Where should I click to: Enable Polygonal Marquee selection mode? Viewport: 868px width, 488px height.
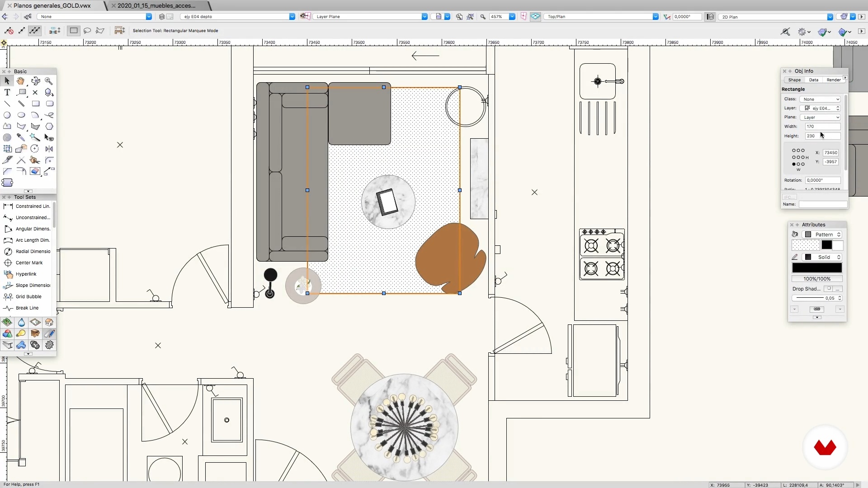tap(100, 30)
